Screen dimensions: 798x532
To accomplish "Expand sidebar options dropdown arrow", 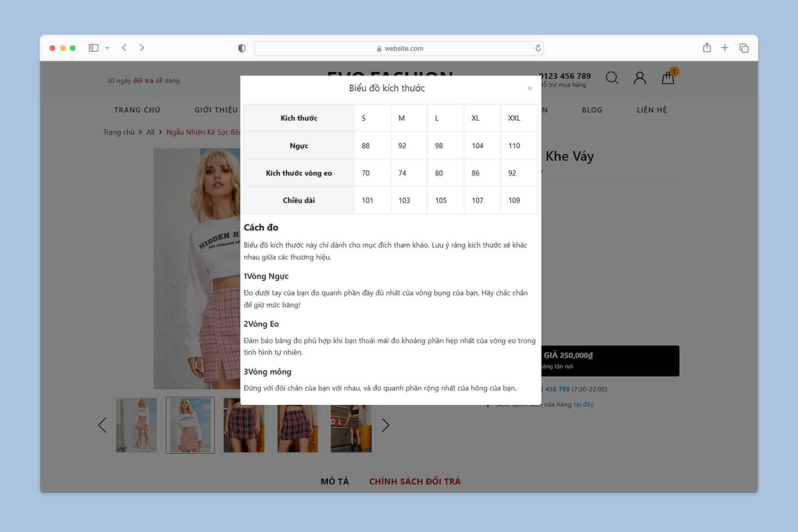I will click(107, 48).
